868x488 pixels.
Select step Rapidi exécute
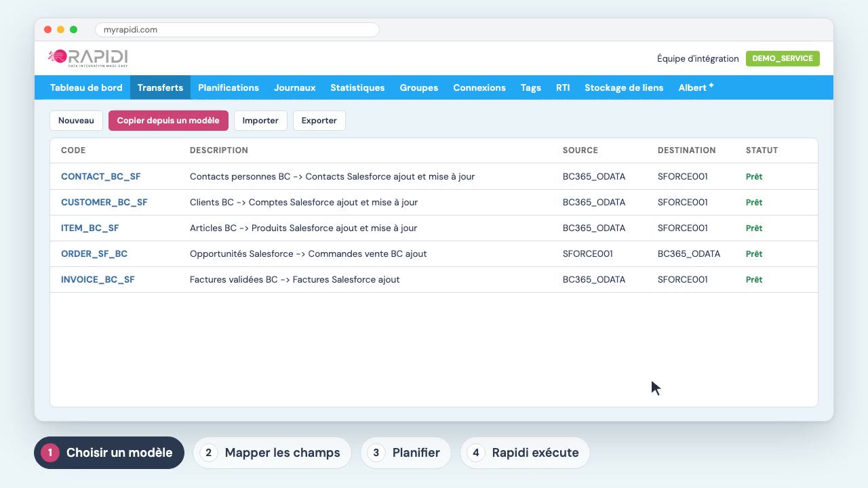525,453
